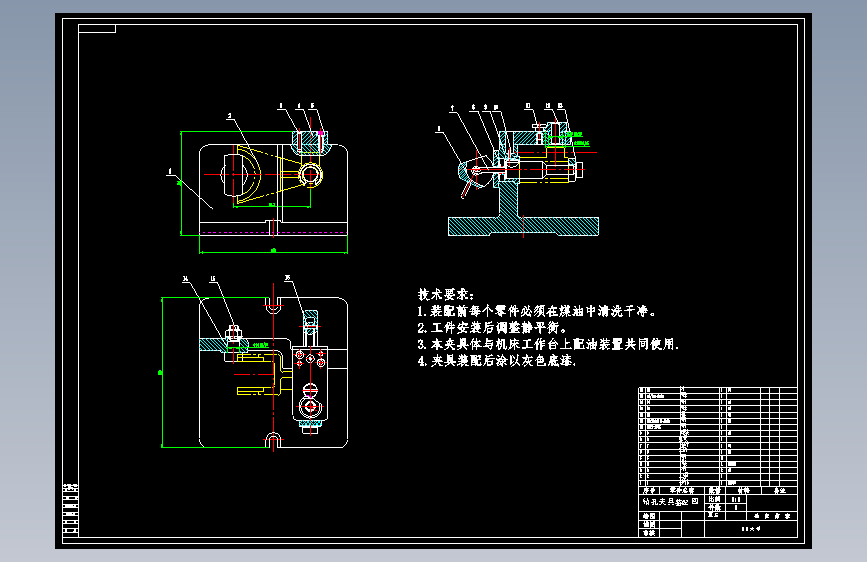Click the 序号 header cell in parts list

649,490
